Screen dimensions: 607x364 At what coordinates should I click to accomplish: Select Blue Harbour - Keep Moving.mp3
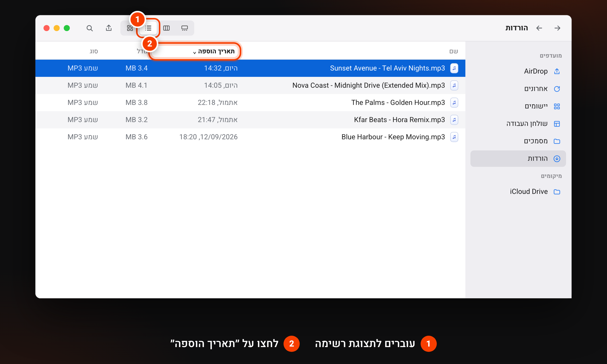point(250,137)
